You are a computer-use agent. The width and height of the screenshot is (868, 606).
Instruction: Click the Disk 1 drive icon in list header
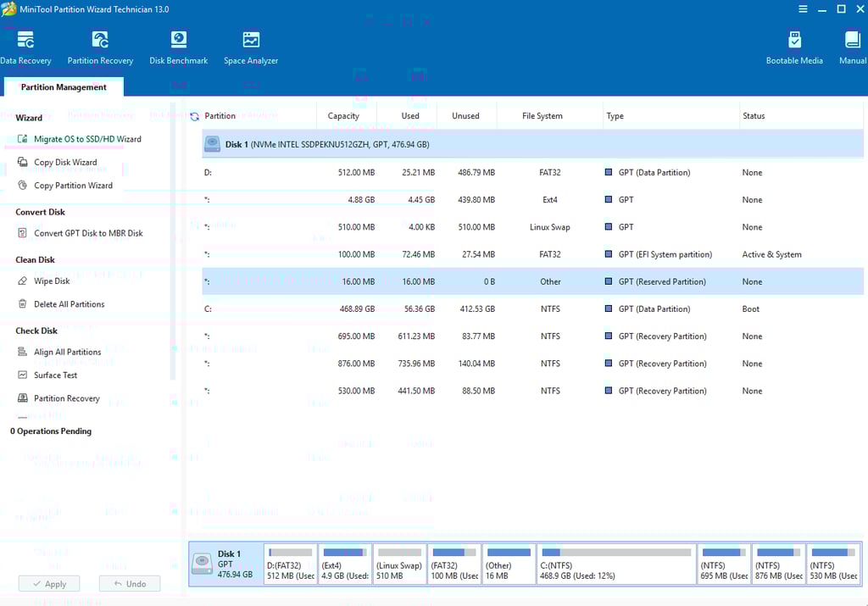pos(212,144)
